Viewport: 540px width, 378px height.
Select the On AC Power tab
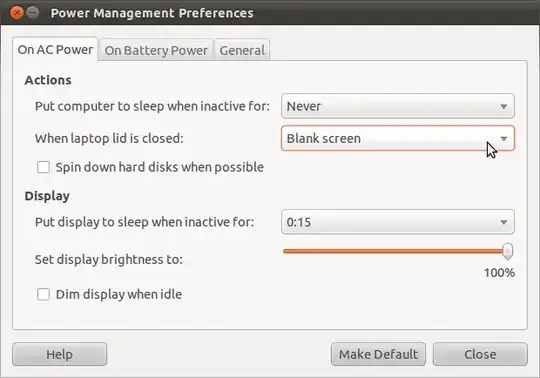pyautogui.click(x=55, y=50)
